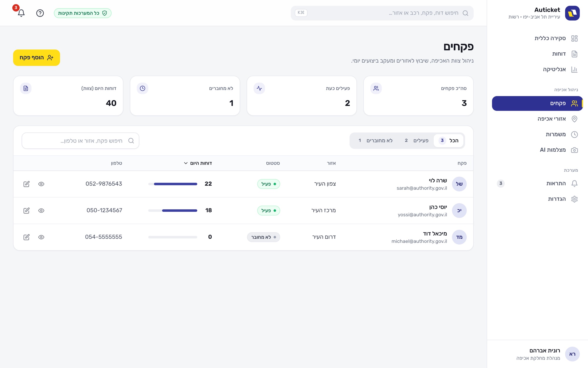Open user profile avatar רא
This screenshot has width=588, height=368.
tap(572, 354)
